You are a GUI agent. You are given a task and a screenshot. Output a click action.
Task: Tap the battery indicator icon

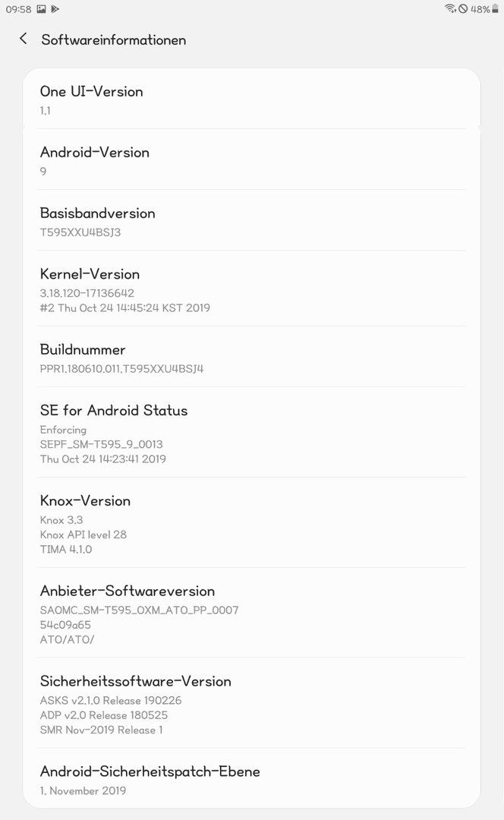(495, 8)
